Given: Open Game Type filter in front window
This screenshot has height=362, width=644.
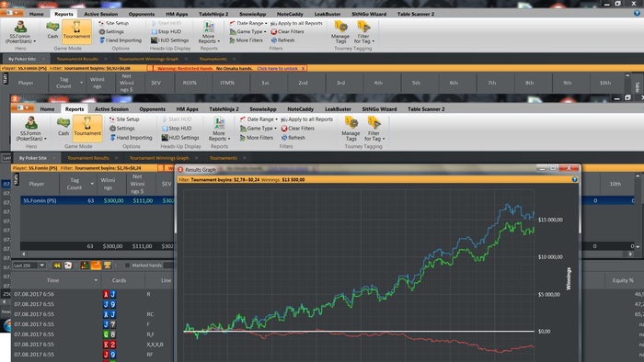Looking at the screenshot, I should point(259,129).
